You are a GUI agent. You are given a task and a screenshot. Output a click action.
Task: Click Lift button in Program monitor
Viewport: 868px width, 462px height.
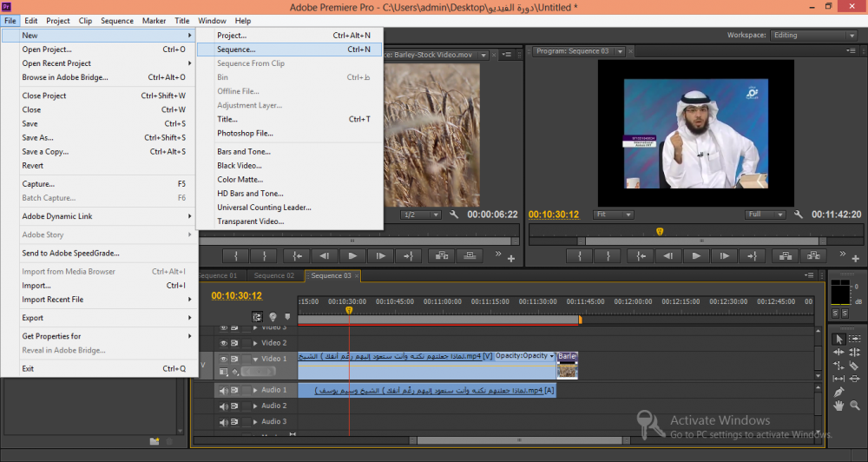(784, 255)
